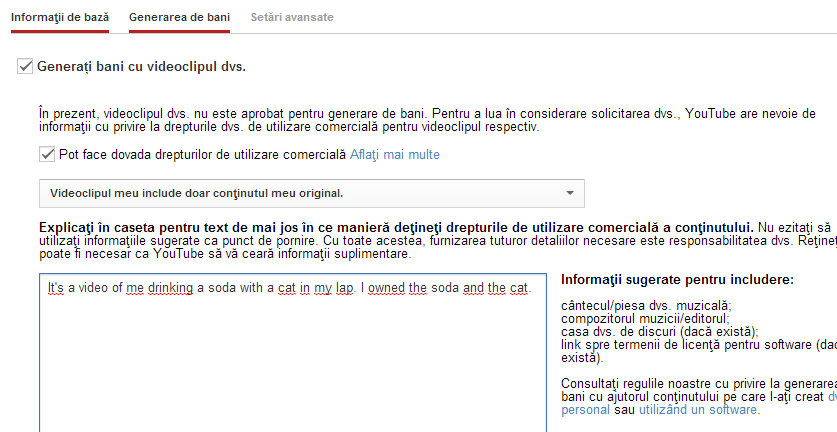
Task: Open the utilizând un software link
Action: click(x=698, y=410)
